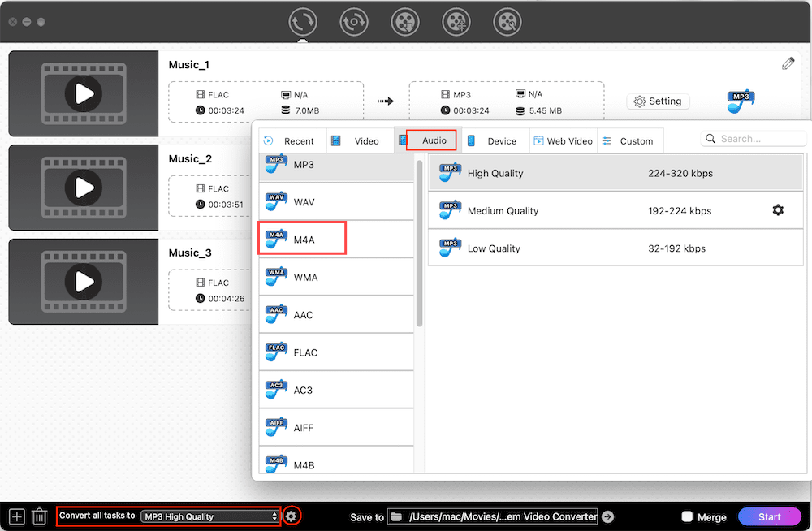Edit Music_1 with the pencil icon

[788, 63]
